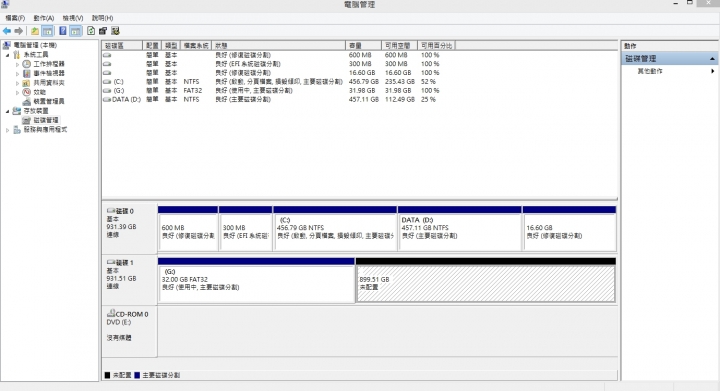Click the Forward arrow toolbar icon
This screenshot has width=720, height=391.
18,31
